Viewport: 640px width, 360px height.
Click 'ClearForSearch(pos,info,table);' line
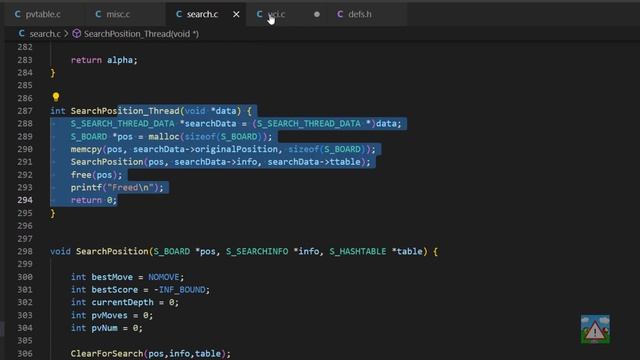coord(151,353)
